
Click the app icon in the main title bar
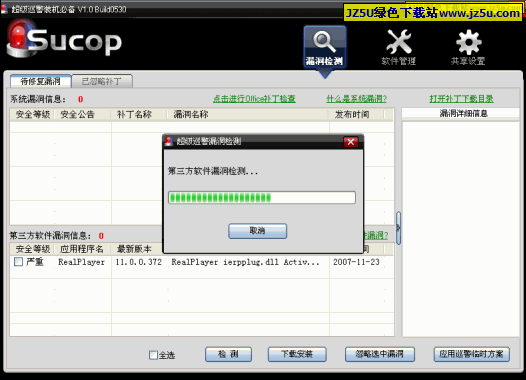[x=5, y=9]
